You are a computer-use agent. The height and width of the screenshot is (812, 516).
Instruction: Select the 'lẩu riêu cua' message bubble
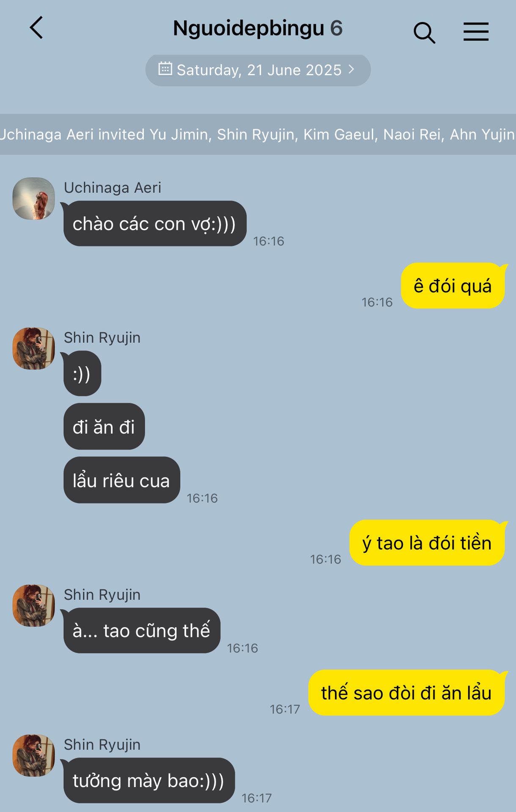tap(122, 480)
